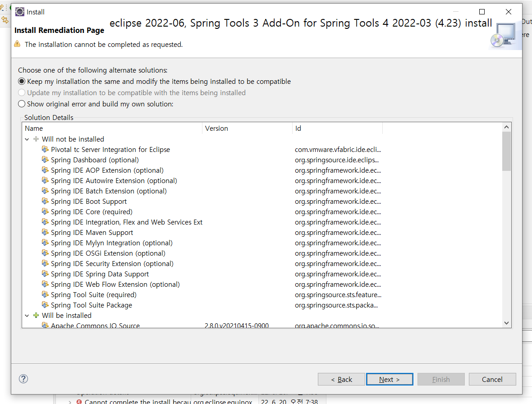Viewport: 532px width, 404px height.
Task: Click scroll up arrow of Solution Details list
Action: tap(507, 127)
